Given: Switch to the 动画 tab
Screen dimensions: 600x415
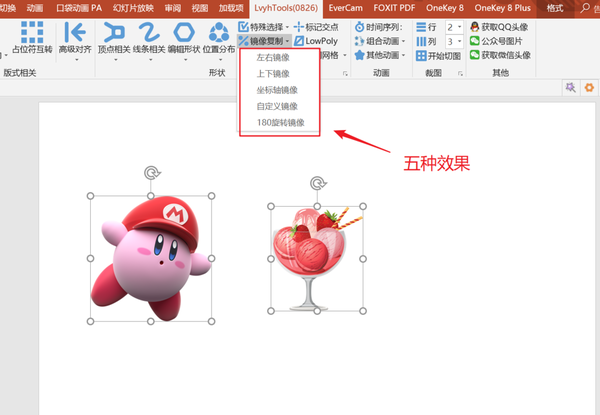Looking at the screenshot, I should 35,8.
